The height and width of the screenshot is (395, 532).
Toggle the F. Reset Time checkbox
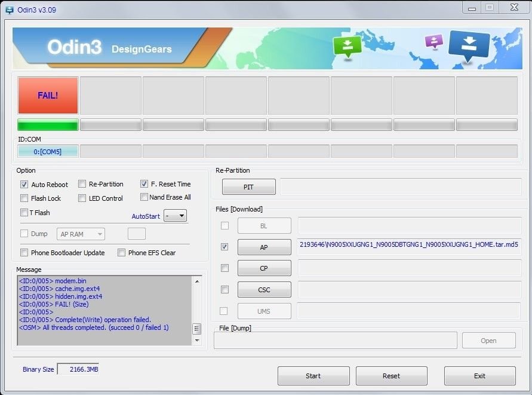click(144, 183)
